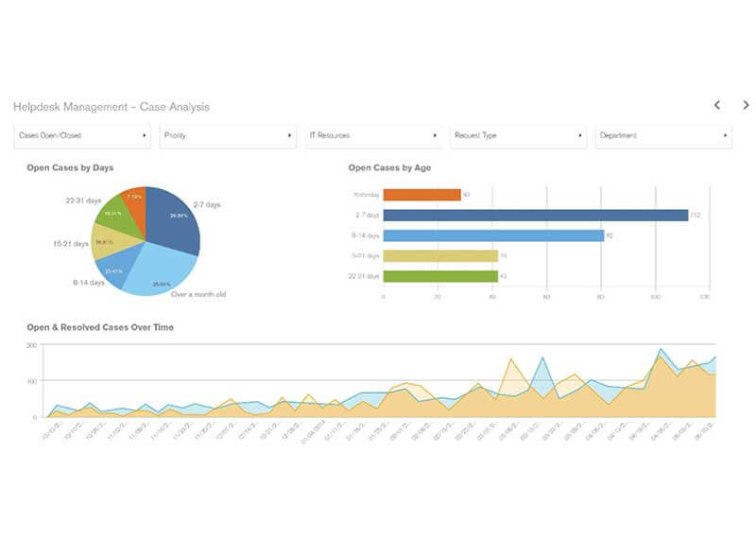Image resolution: width=756 pixels, height=539 pixels.
Task: Expand the Priority filter dropdown
Action: 228,135
